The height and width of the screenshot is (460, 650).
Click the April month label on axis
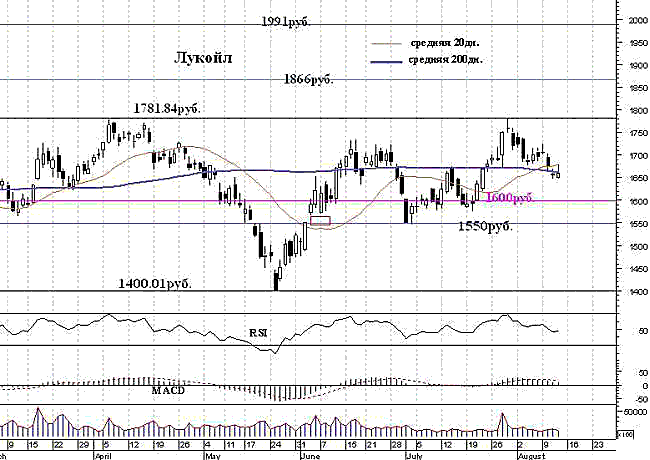pyautogui.click(x=103, y=456)
